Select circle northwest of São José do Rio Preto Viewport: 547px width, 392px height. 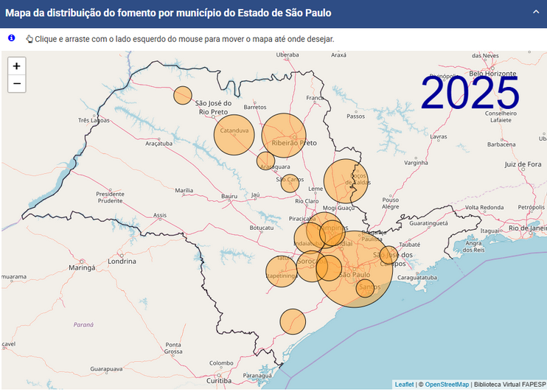183,95
